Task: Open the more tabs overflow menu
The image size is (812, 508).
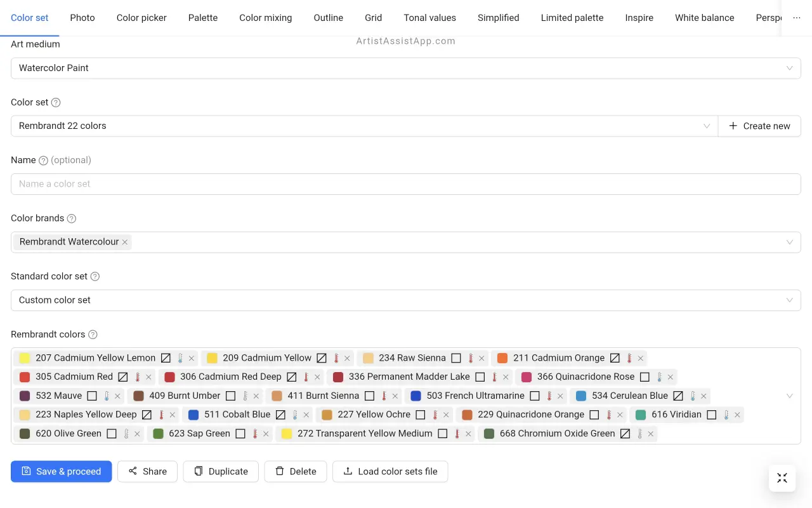Action: (797, 18)
